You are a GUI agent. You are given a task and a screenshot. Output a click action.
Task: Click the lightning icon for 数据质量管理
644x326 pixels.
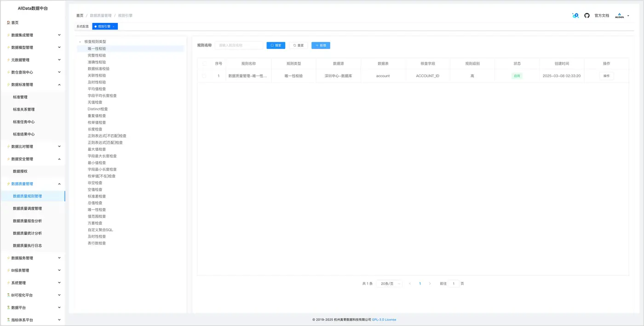coord(8,184)
